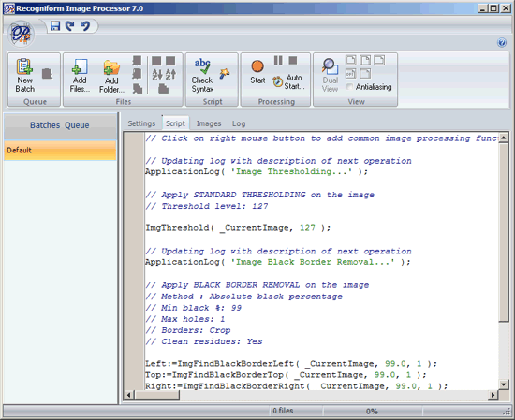Viewport: 515px width, 420px height.
Task: Click the comment '// Method : Absolute black percentage'
Action: point(244,297)
